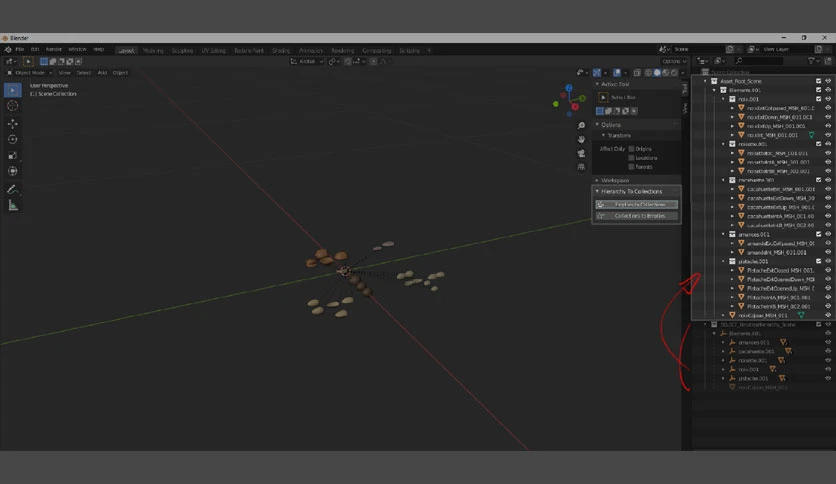Viewport: 836px width, 484px height.
Task: Open Object Mode dropdown
Action: [29, 72]
